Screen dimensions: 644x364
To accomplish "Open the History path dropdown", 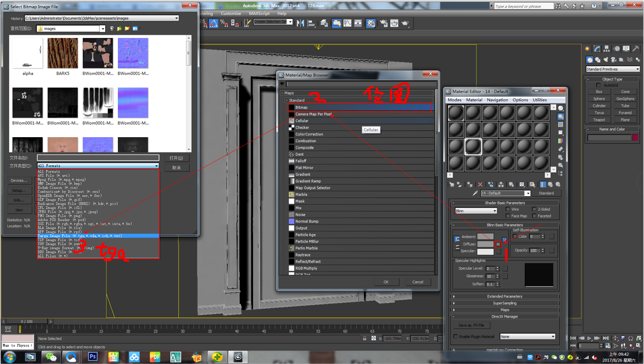I will click(x=101, y=18).
